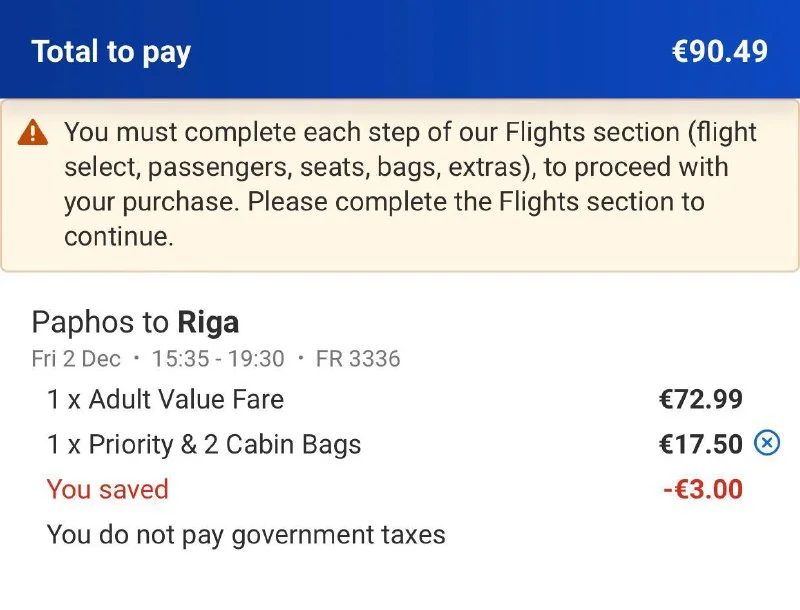Click the €90.49 total amount

coord(720,52)
